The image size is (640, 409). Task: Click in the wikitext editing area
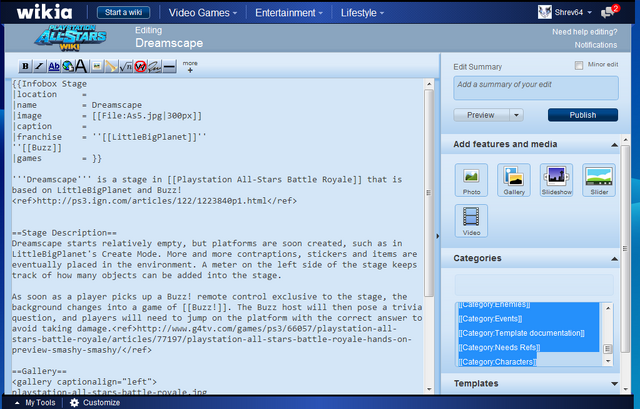point(218,236)
